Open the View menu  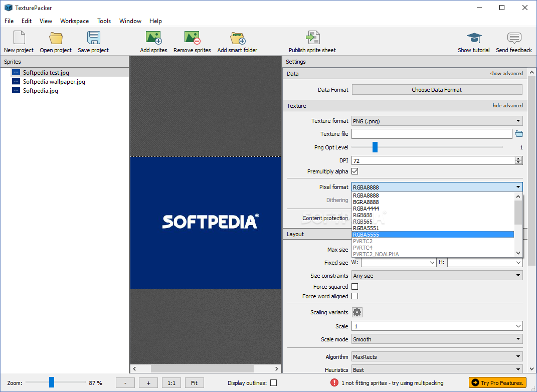46,21
